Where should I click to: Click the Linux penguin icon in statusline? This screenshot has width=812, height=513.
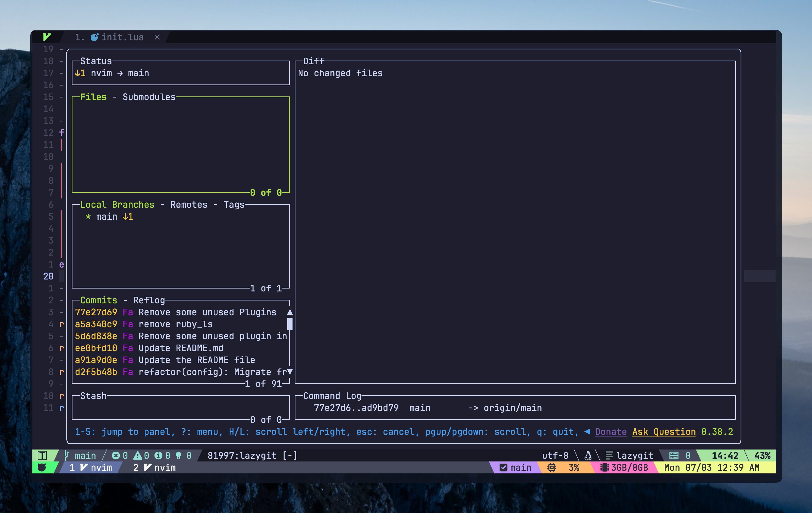[x=588, y=456]
